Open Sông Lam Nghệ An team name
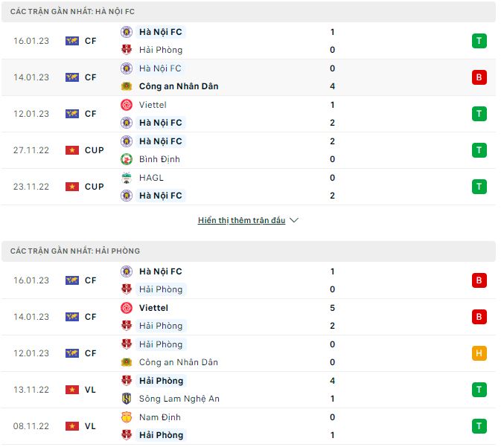504x447 pixels. (x=179, y=399)
